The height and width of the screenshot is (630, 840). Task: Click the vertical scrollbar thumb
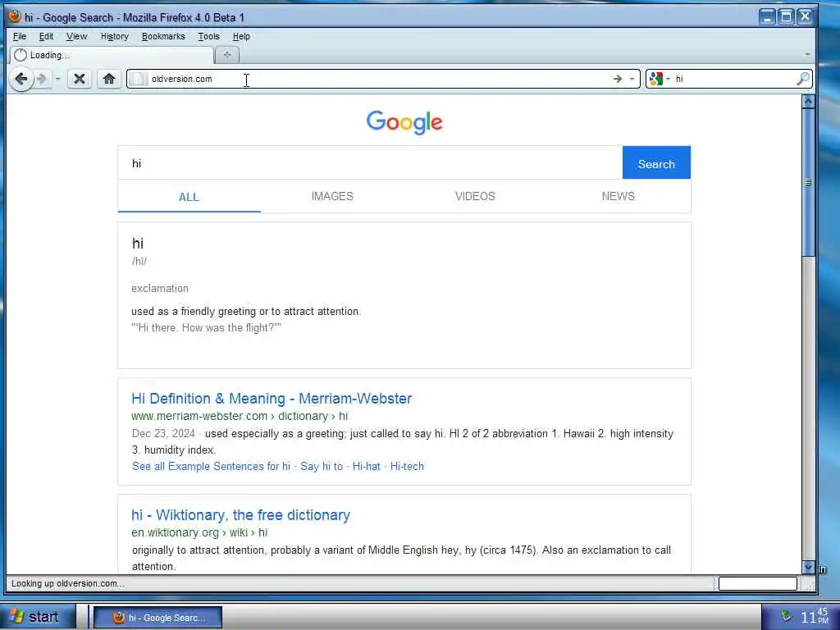click(x=808, y=182)
